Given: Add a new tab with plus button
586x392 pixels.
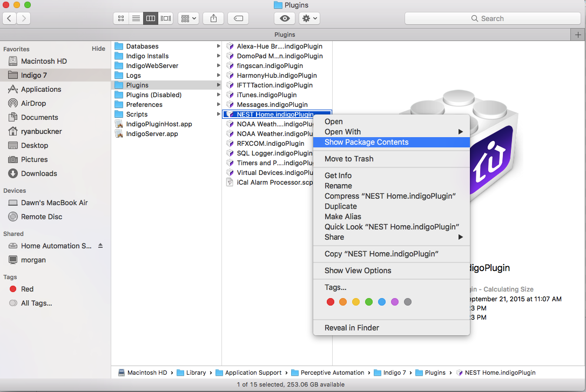Looking at the screenshot, I should pos(578,35).
